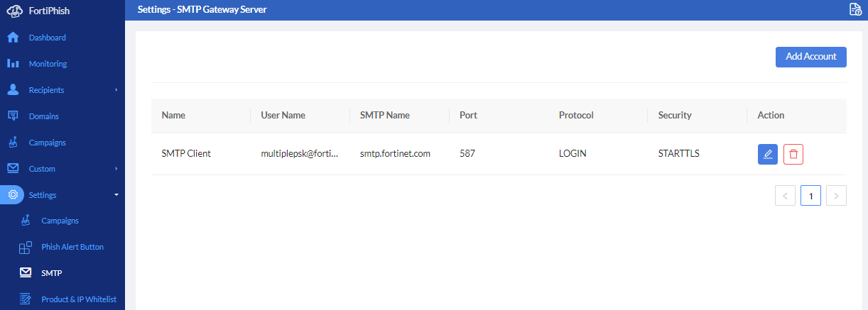
Task: Open the top-right document help icon
Action: pos(855,9)
